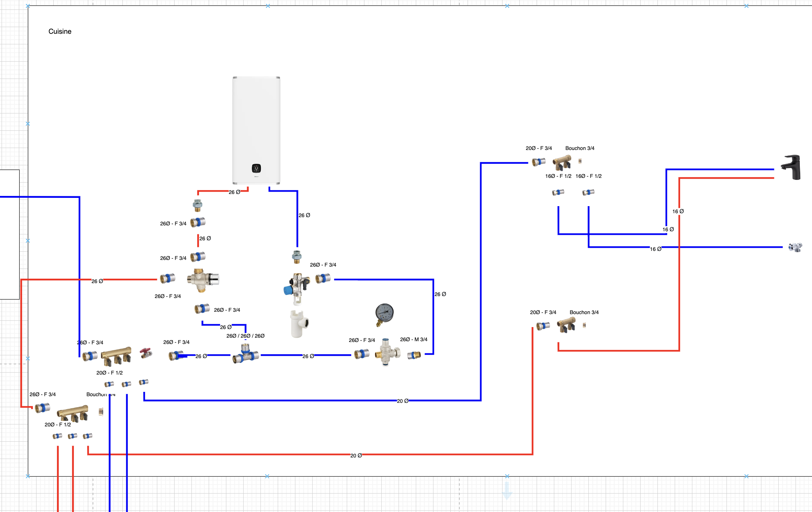Select the thermostatic mixing valve image
Image resolution: width=812 pixels, height=512 pixels.
click(203, 280)
